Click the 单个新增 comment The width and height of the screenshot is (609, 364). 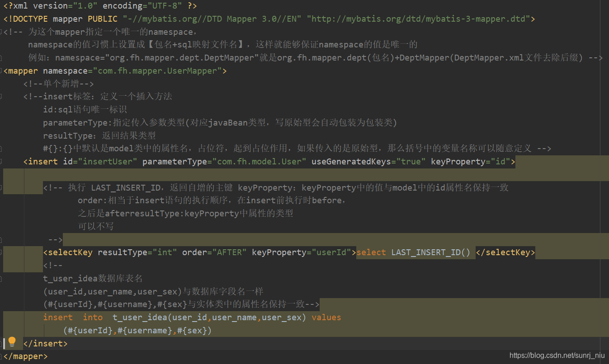coord(58,84)
